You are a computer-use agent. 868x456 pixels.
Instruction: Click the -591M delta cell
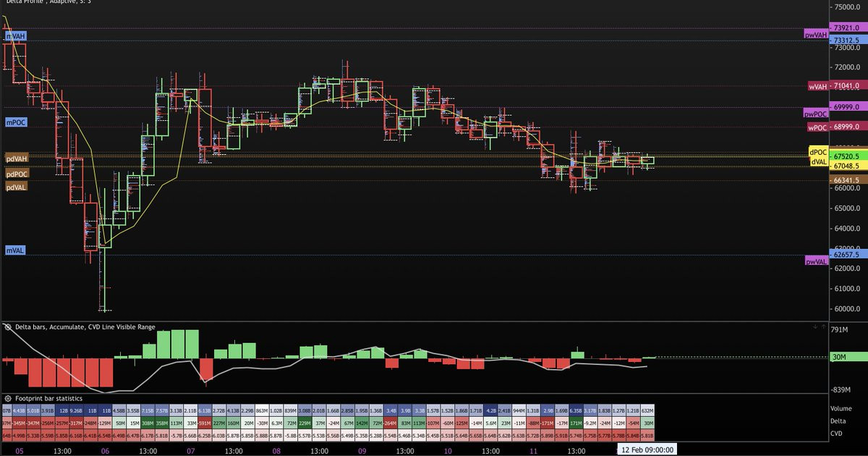(x=205, y=423)
